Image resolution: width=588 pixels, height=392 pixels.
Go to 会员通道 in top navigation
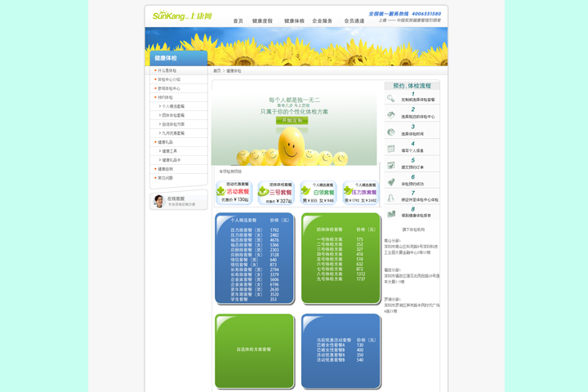pyautogui.click(x=354, y=21)
